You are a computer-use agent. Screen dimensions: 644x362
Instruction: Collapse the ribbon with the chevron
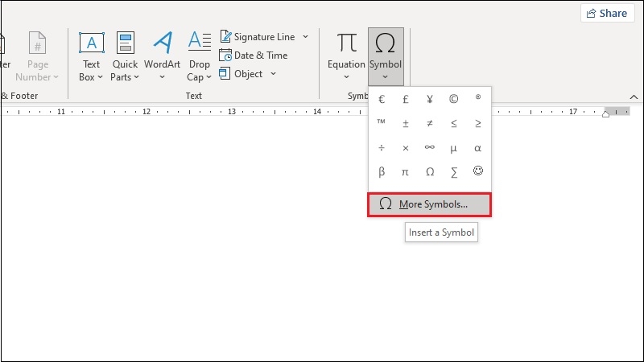tap(634, 97)
